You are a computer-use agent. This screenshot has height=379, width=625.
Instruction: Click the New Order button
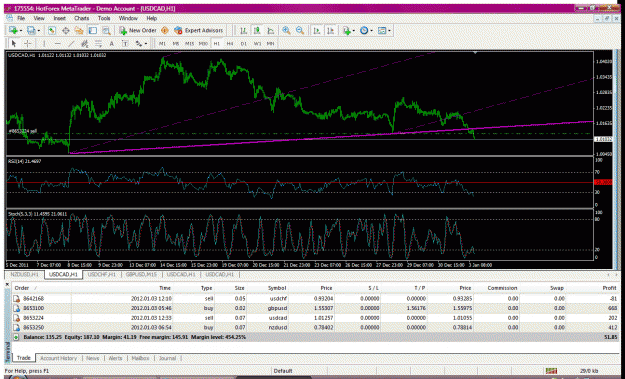pos(138,30)
